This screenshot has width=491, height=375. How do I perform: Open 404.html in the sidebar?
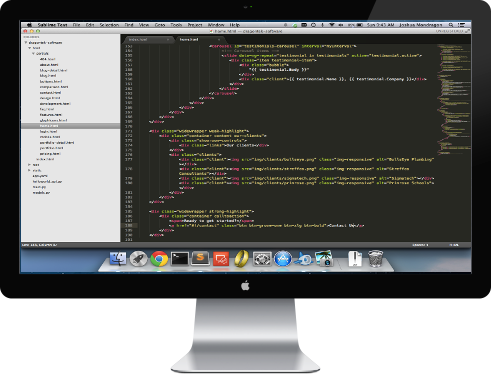[48, 59]
